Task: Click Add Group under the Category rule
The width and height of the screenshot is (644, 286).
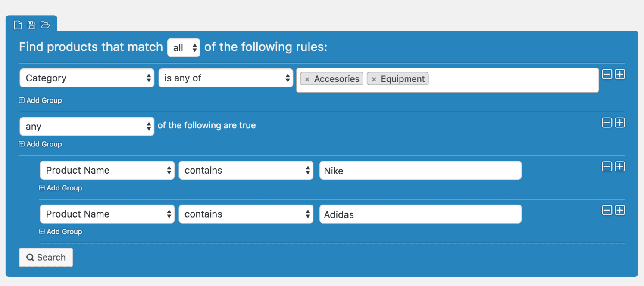Action: [41, 100]
